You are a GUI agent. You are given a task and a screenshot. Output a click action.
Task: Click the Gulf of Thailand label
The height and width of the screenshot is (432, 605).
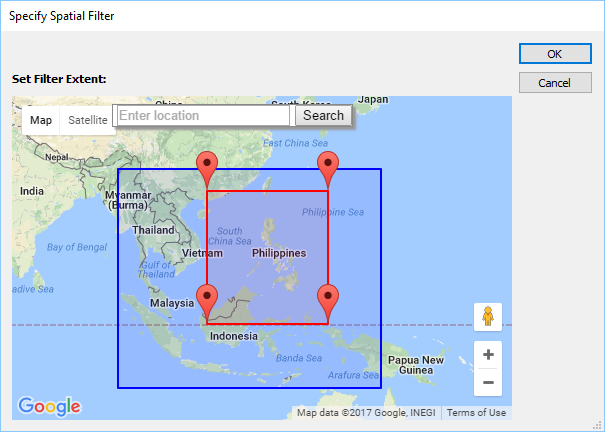point(157,269)
